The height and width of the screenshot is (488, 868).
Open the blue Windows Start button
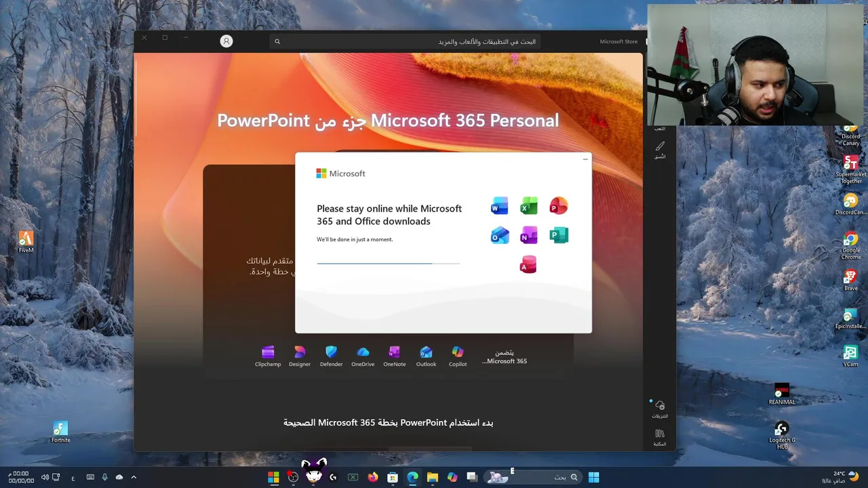click(593, 477)
